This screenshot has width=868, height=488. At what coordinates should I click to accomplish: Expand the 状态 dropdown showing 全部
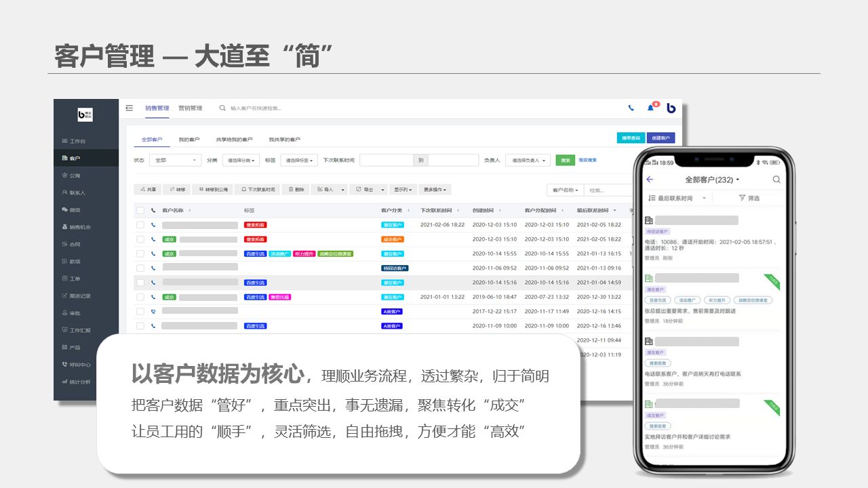tap(175, 161)
